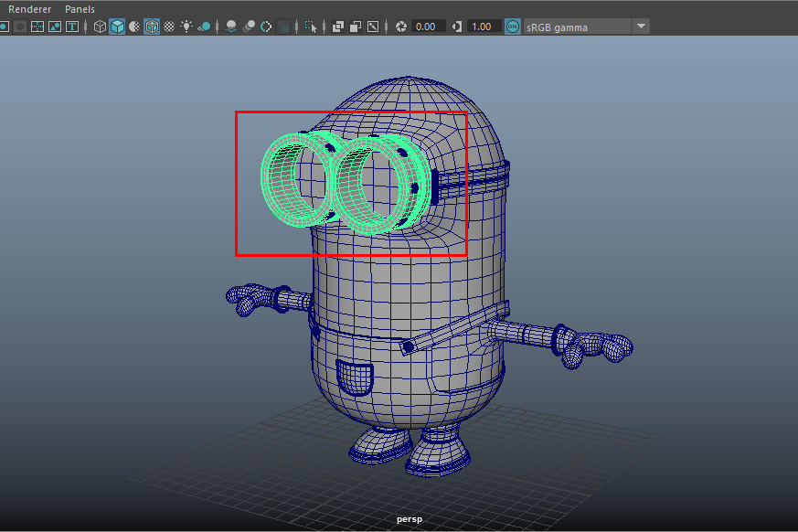Screen dimensions: 798x532
Task: Toggle multisample anti-aliasing icon
Action: click(266, 27)
